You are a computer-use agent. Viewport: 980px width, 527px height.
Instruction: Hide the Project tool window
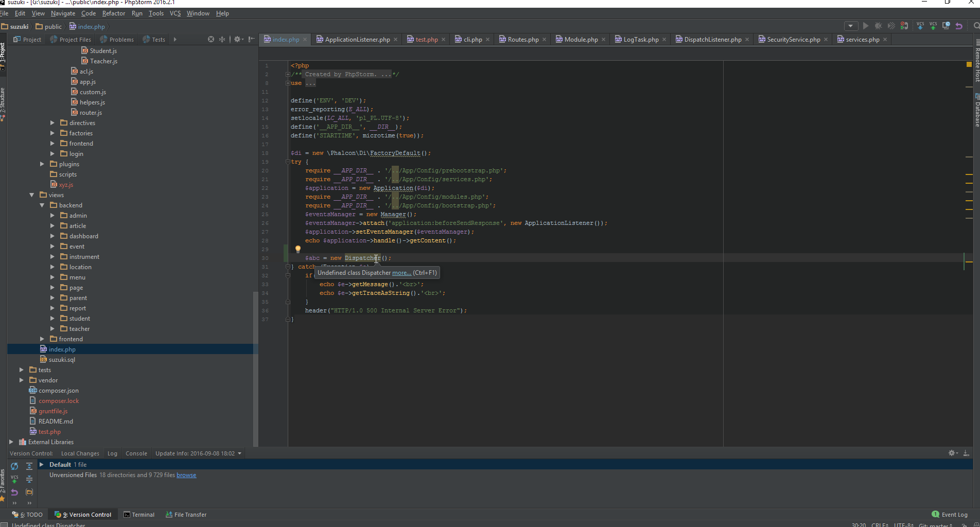251,39
